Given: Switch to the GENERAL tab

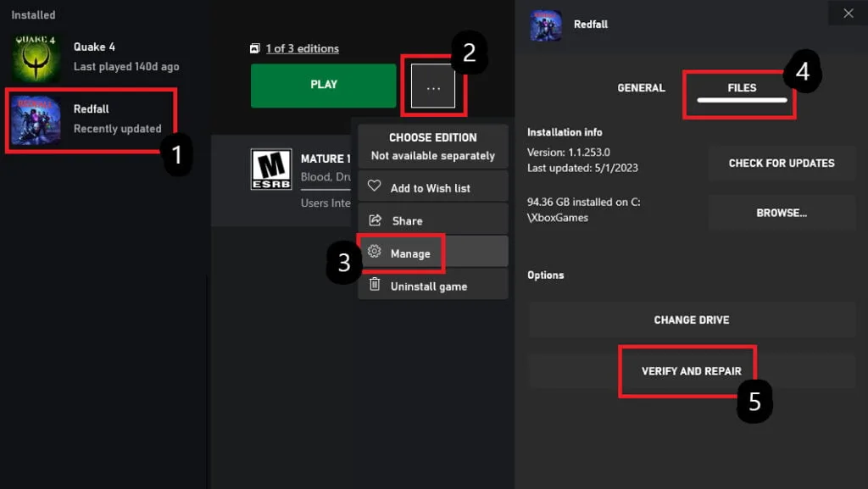Looking at the screenshot, I should pos(642,87).
